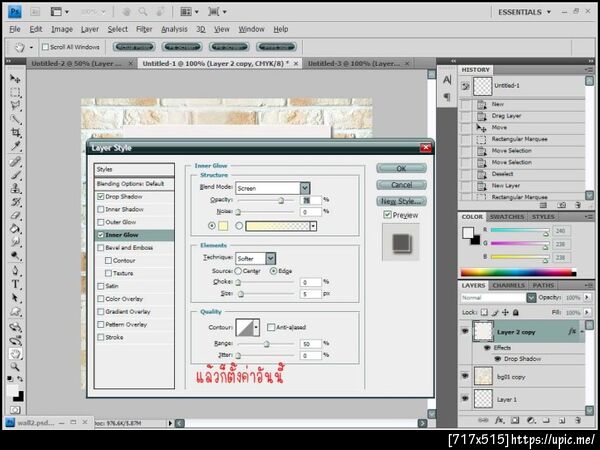
Task: Select Blending Options: Default entry
Action: coord(134,184)
